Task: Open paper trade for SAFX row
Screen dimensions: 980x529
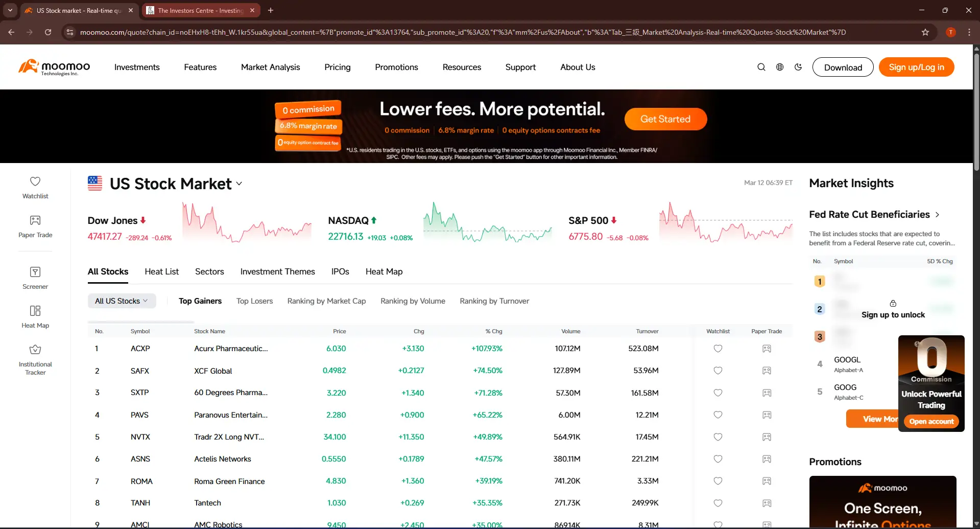Action: click(767, 371)
